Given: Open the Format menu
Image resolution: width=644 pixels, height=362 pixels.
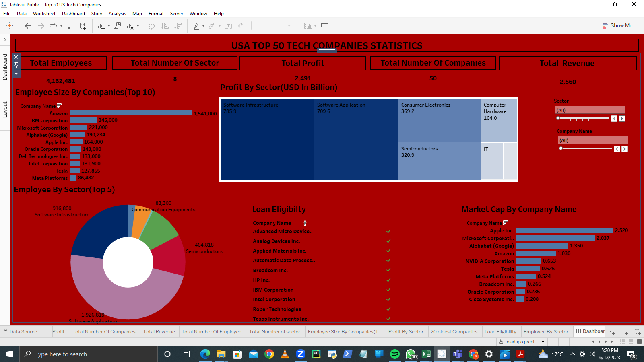Looking at the screenshot, I should (156, 14).
